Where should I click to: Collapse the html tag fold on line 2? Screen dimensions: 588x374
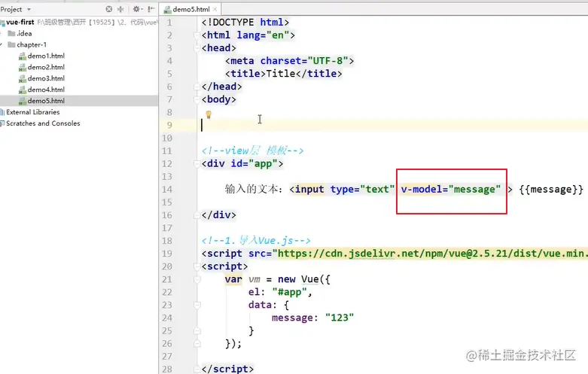pyautogui.click(x=197, y=35)
